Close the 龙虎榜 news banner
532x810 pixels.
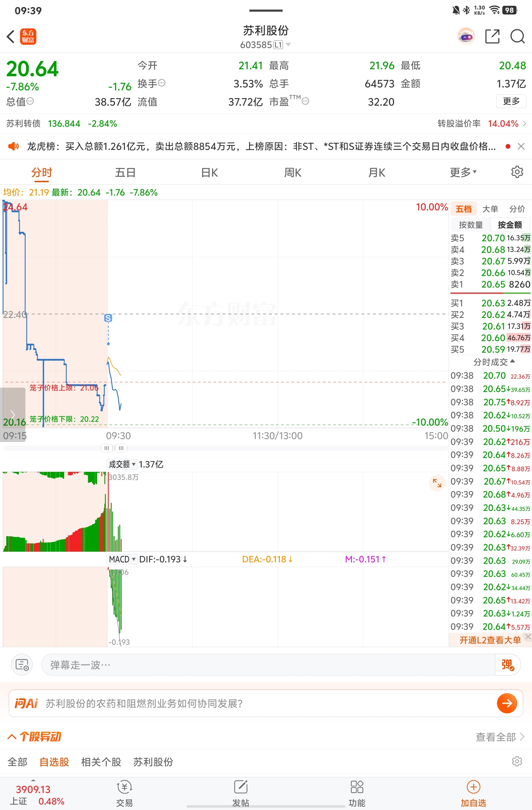pyautogui.click(x=521, y=146)
